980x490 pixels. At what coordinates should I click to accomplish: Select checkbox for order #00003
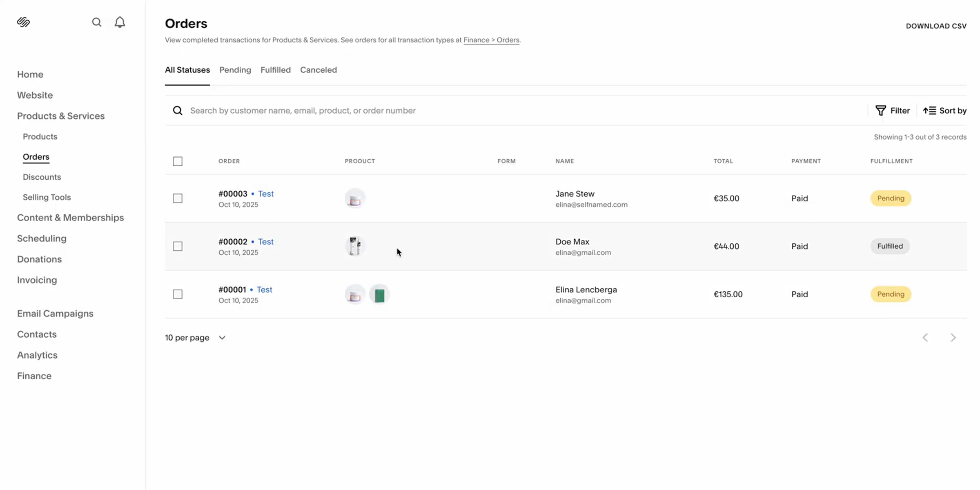click(x=178, y=198)
